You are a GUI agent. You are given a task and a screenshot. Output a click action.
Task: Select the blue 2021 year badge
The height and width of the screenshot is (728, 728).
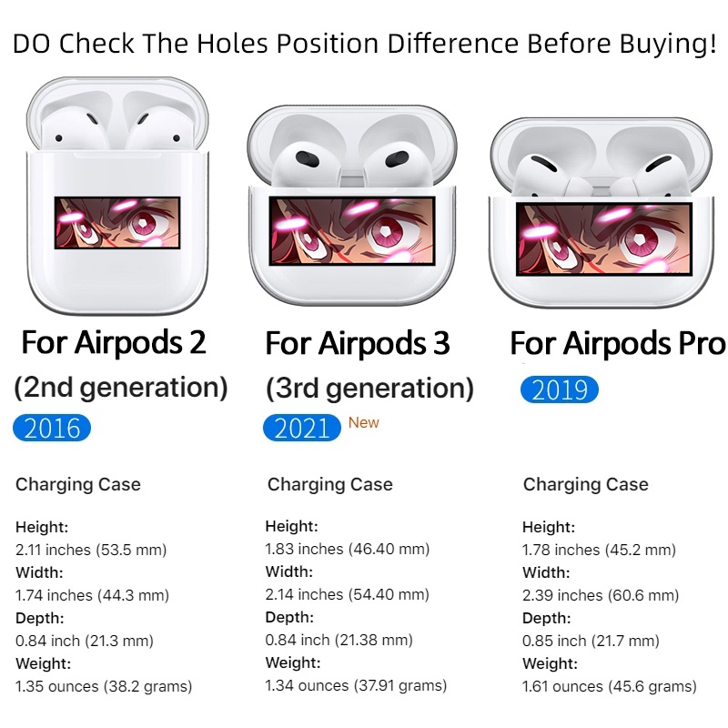click(301, 428)
